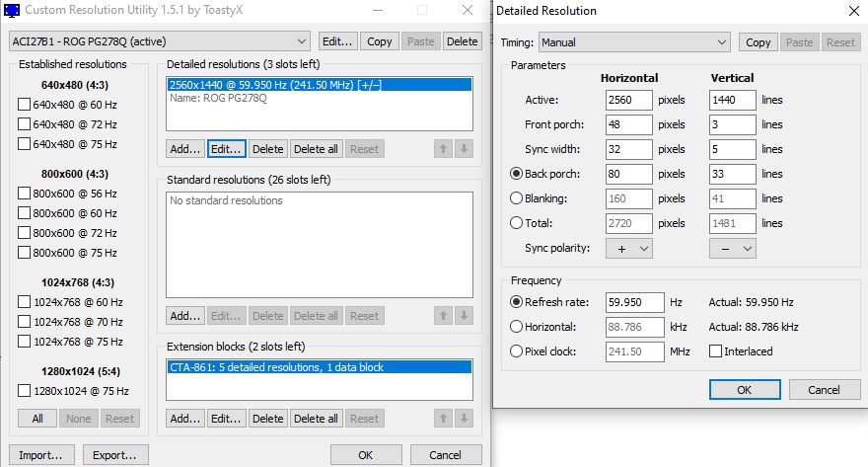The width and height of the screenshot is (868, 467).
Task: Edit the selected detailed resolution
Action: click(226, 149)
